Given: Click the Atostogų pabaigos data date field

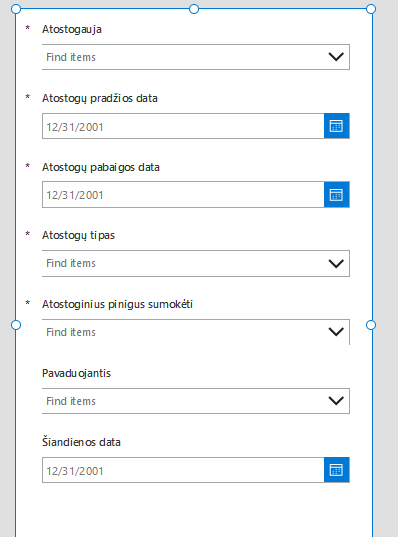Looking at the screenshot, I should [183, 195].
